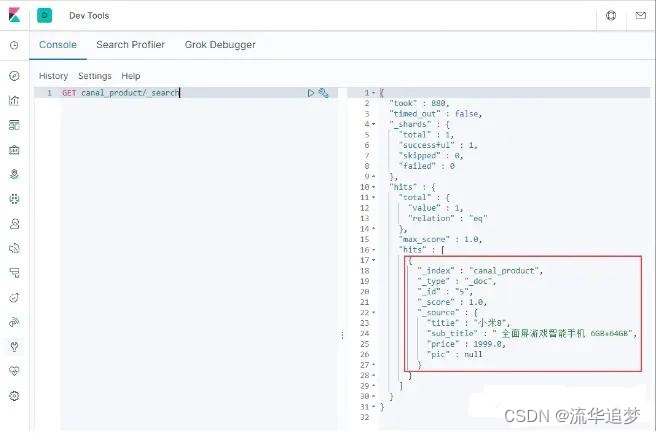The width and height of the screenshot is (656, 434).
Task: Run the request with the play icon
Action: coord(310,93)
